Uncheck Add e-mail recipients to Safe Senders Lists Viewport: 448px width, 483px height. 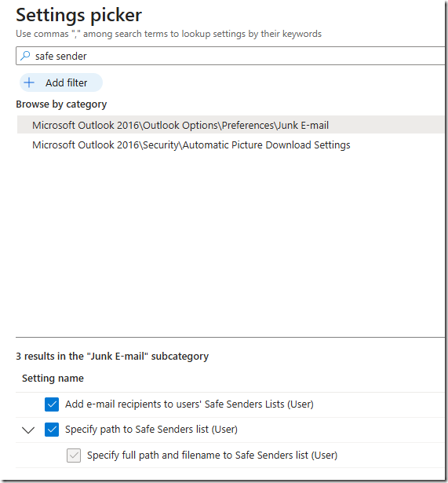[x=52, y=404]
